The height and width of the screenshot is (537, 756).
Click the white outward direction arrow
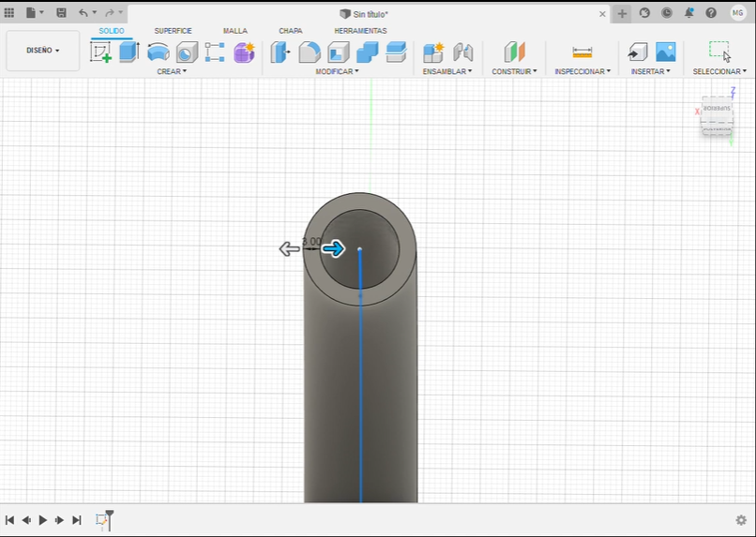click(289, 249)
